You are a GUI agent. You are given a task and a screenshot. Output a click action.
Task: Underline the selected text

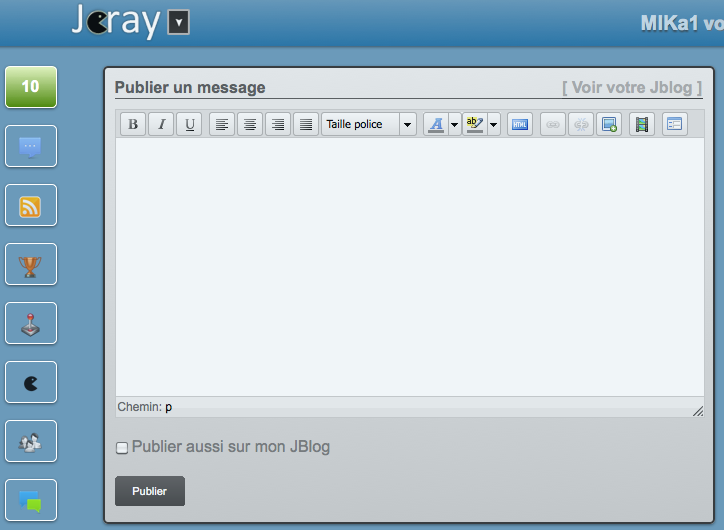[x=189, y=124]
